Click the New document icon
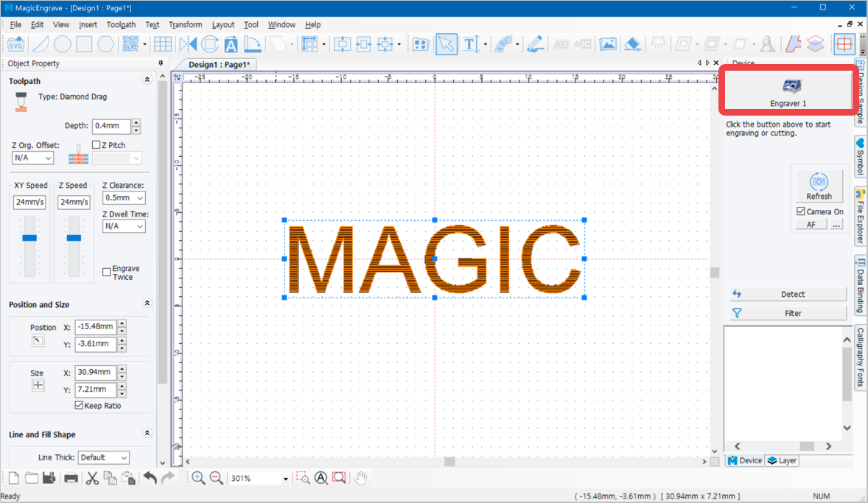This screenshot has width=868, height=503. pyautogui.click(x=14, y=478)
